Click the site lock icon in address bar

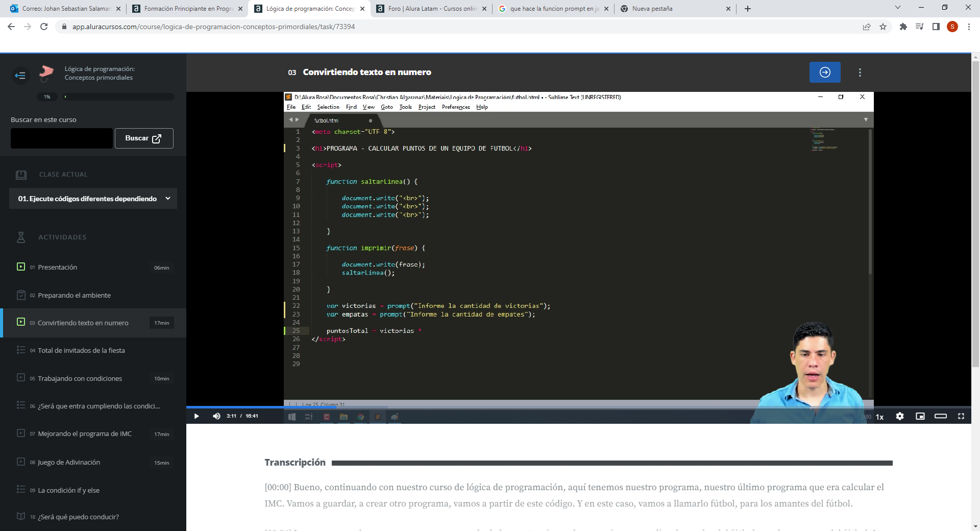tap(64, 27)
